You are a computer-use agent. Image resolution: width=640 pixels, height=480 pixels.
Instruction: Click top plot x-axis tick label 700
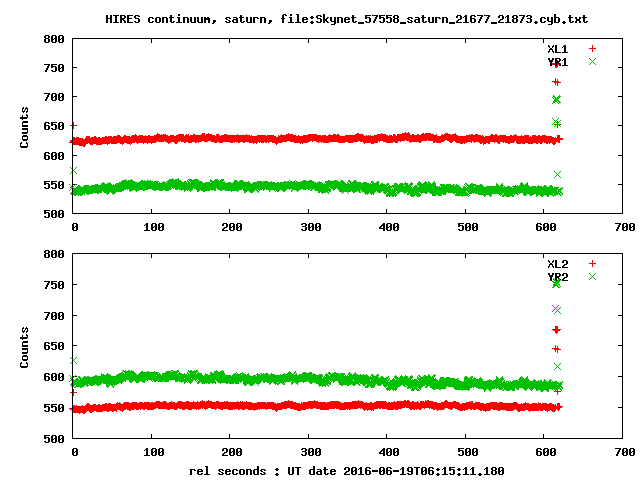tap(625, 227)
